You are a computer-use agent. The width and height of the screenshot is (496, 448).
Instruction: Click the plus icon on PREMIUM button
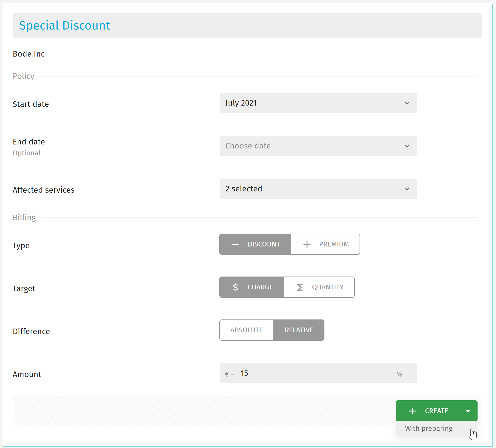(307, 244)
